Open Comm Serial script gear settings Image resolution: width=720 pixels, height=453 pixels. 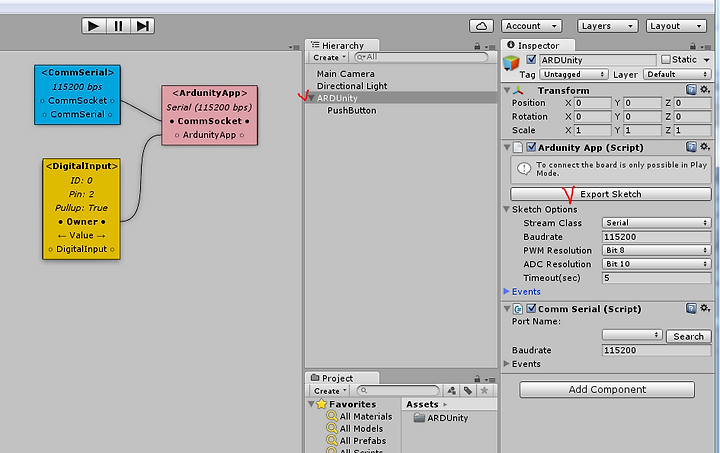pyautogui.click(x=705, y=308)
